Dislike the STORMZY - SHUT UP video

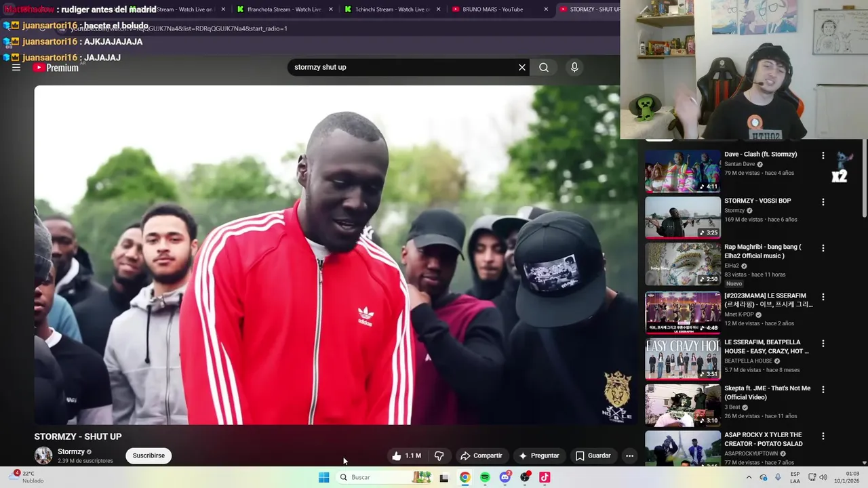pos(439,456)
